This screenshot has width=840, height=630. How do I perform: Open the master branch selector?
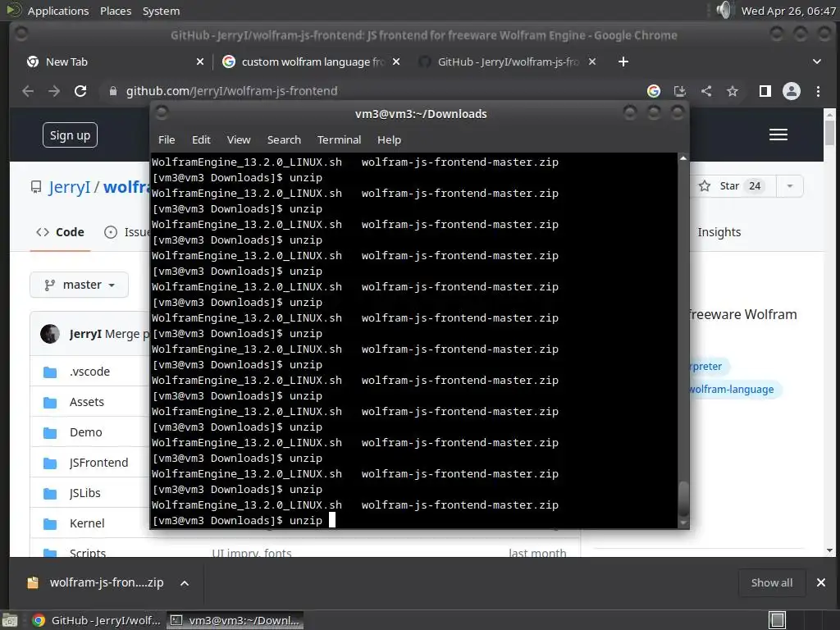click(x=80, y=285)
